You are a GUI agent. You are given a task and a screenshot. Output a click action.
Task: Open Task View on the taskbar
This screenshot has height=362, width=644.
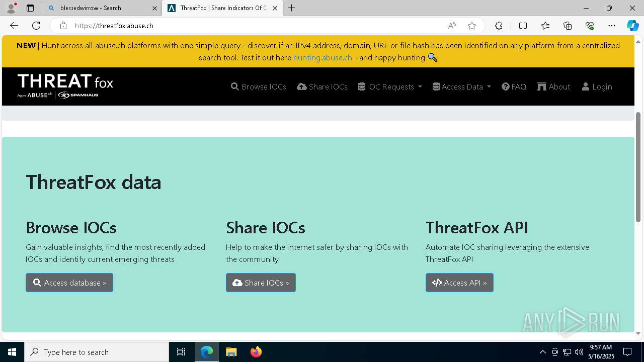coord(181,352)
